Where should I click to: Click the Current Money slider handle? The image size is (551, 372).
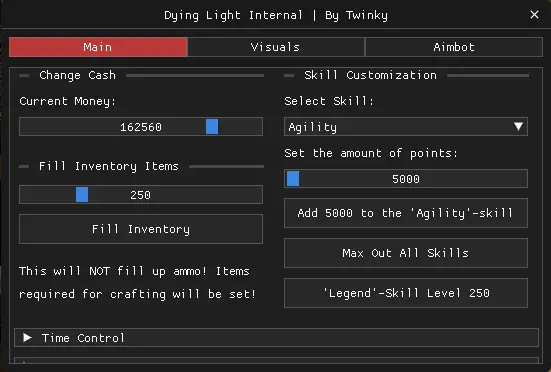(212, 126)
